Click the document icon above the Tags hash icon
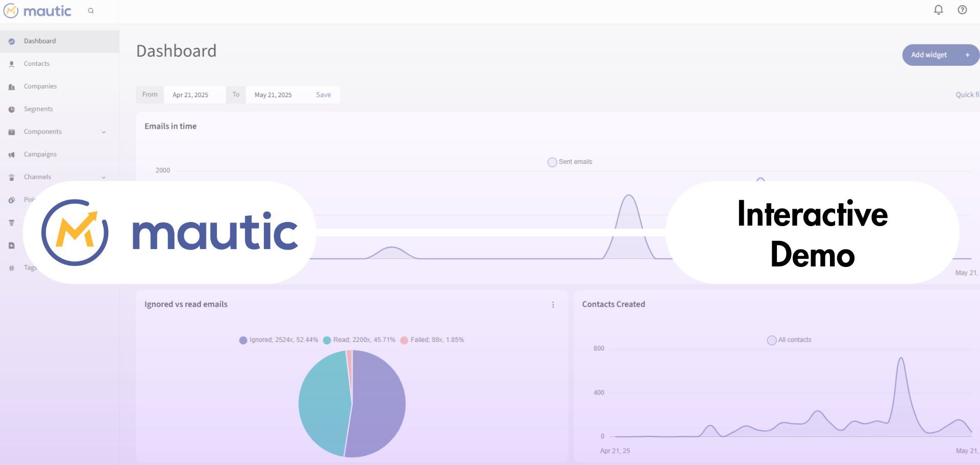The width and height of the screenshot is (980, 465). (12, 246)
